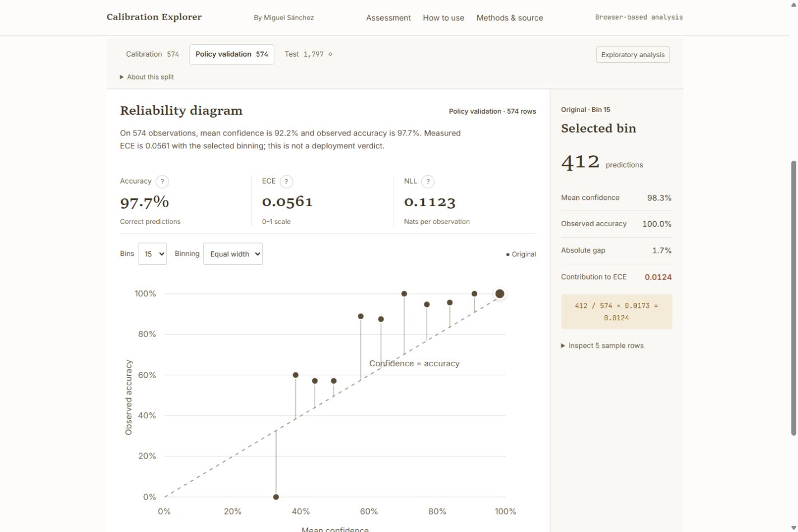The height and width of the screenshot is (532, 798).
Task: Open the Test 1,797 tab
Action: (309, 54)
